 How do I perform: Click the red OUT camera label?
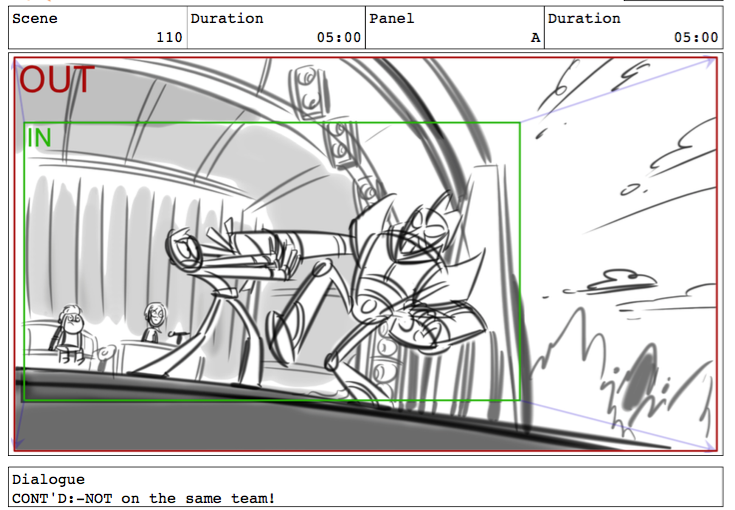coord(57,80)
